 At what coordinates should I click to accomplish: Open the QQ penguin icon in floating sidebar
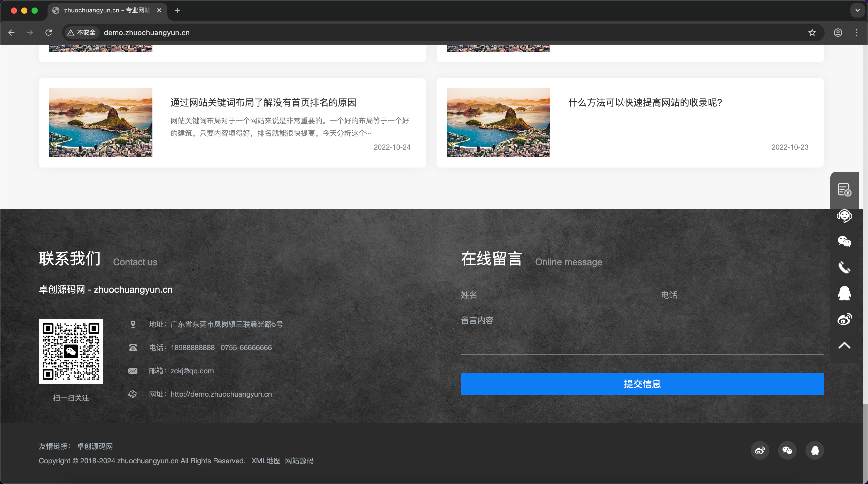[x=844, y=293]
